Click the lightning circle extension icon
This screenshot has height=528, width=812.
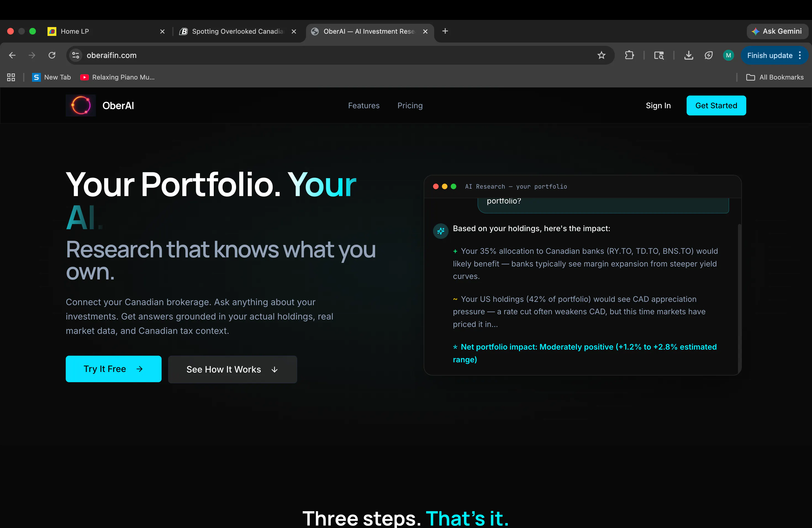click(709, 55)
